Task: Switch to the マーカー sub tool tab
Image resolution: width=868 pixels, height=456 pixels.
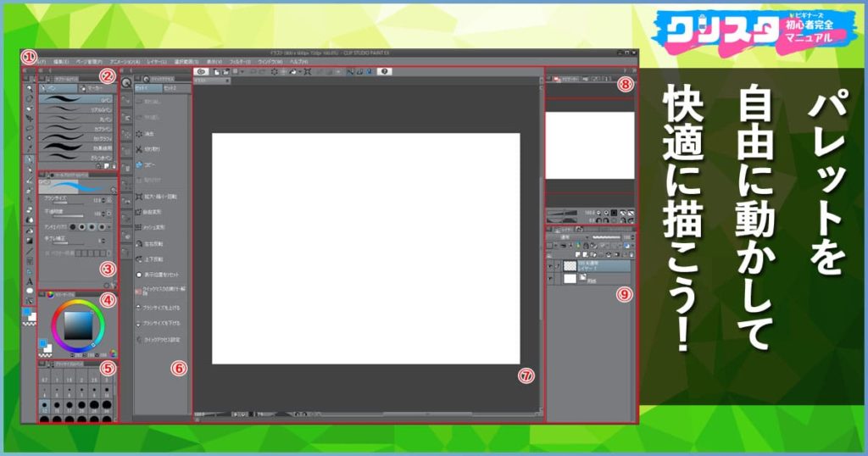Action: tap(97, 88)
